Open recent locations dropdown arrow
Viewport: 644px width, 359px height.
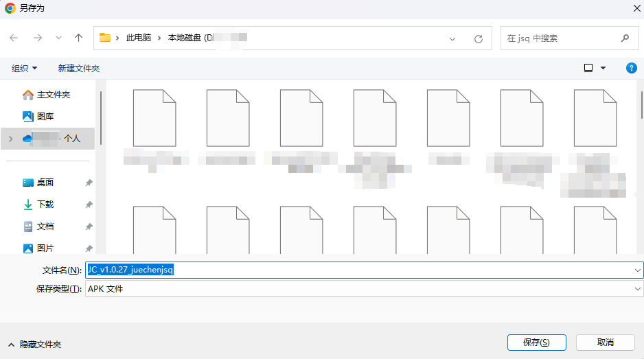[58, 38]
